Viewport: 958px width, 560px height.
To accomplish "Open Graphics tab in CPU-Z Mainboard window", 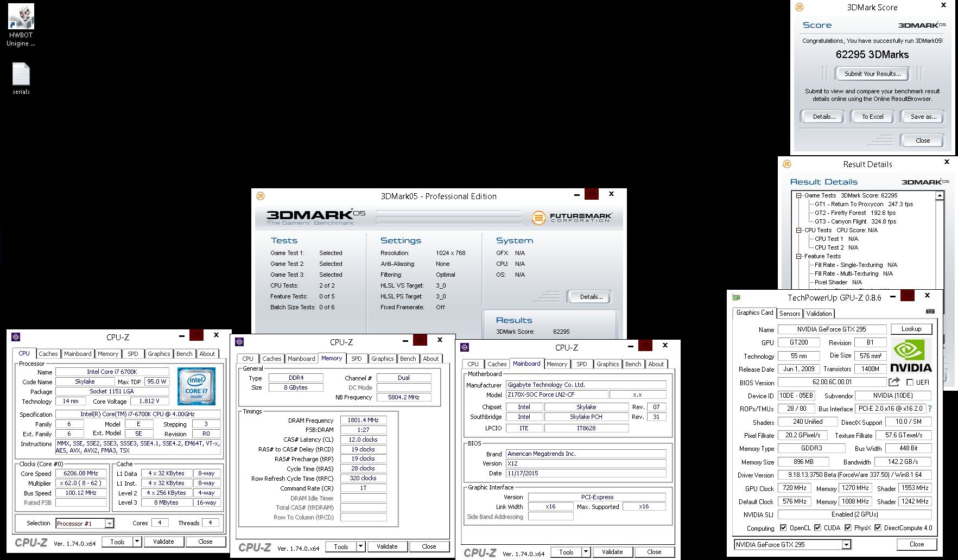I will [x=608, y=364].
